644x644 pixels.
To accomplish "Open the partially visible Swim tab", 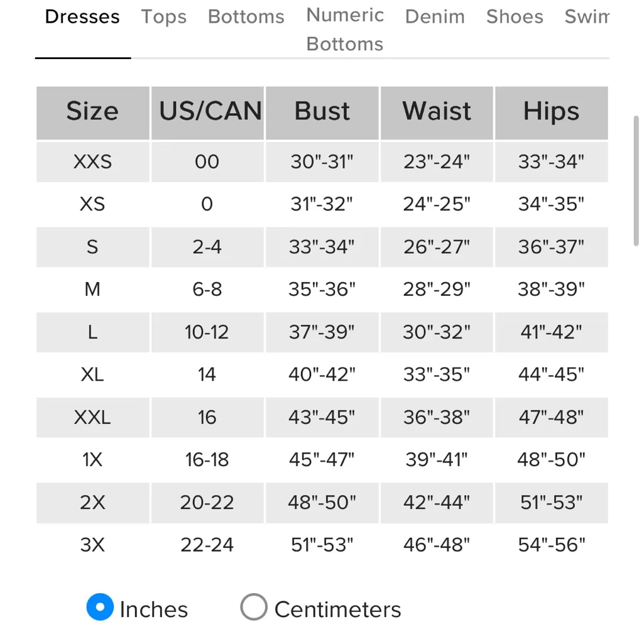I will point(587,17).
